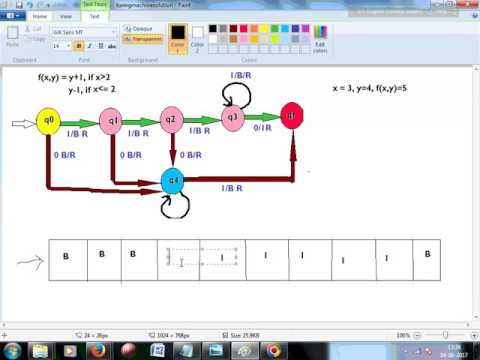Image resolution: width=480 pixels, height=360 pixels.
Task: Toggle Bold text formatting
Action: coord(79,46)
